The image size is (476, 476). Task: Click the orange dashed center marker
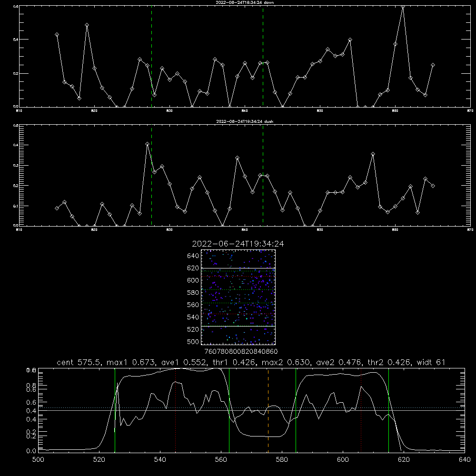[268, 410]
